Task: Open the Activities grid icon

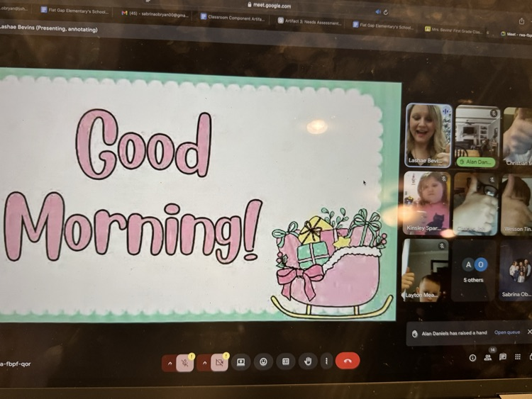Action: [x=518, y=357]
